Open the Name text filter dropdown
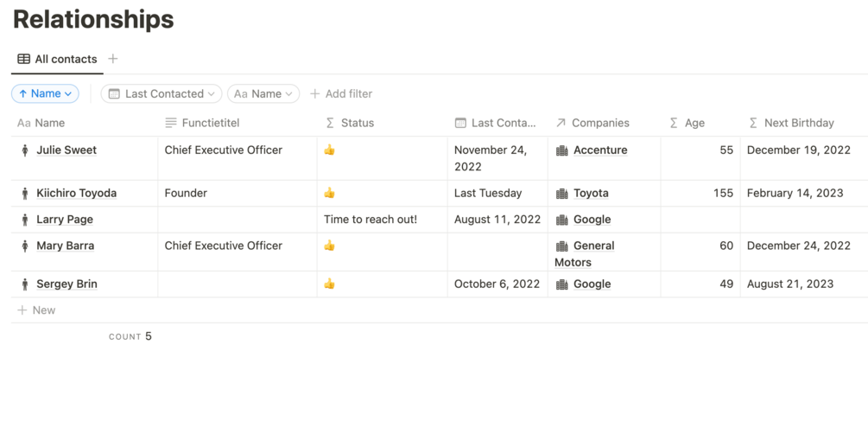Screen dimensions: 868x428 tap(263, 93)
